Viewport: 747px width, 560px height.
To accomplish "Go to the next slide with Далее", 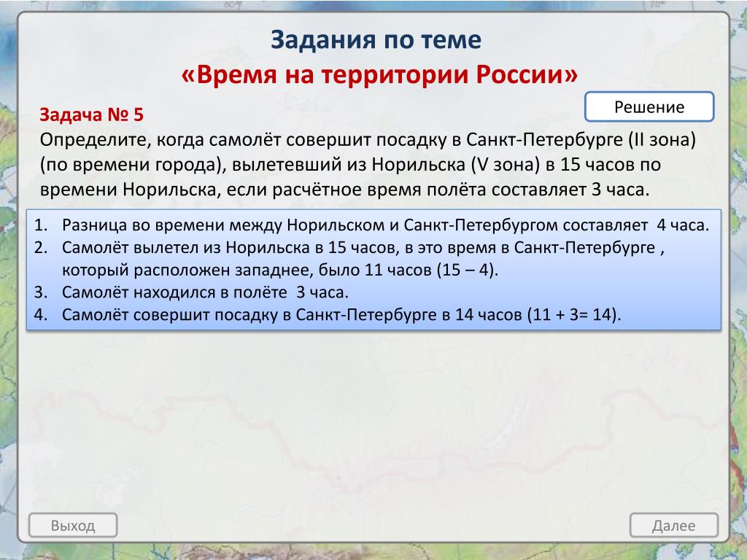I will click(x=673, y=525).
